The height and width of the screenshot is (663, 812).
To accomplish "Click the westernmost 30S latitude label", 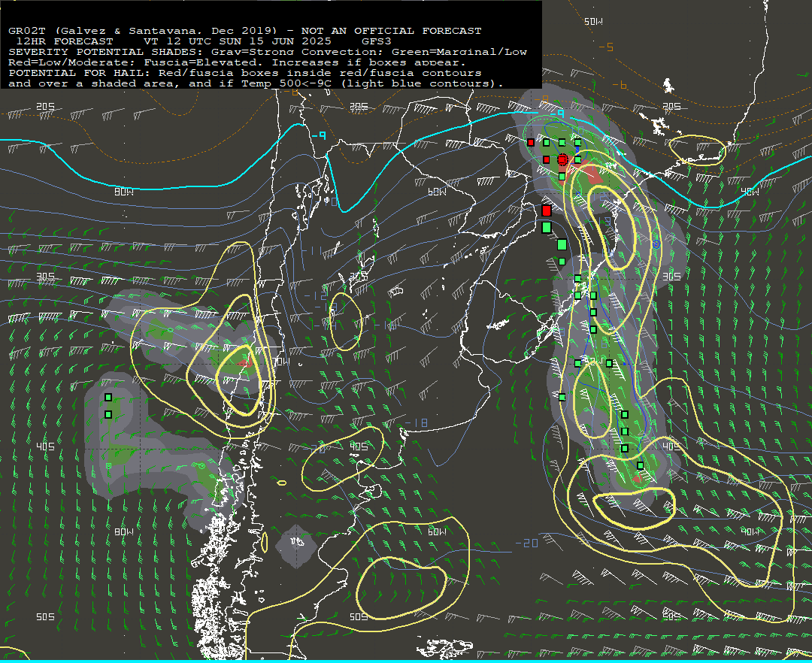I will [x=45, y=277].
